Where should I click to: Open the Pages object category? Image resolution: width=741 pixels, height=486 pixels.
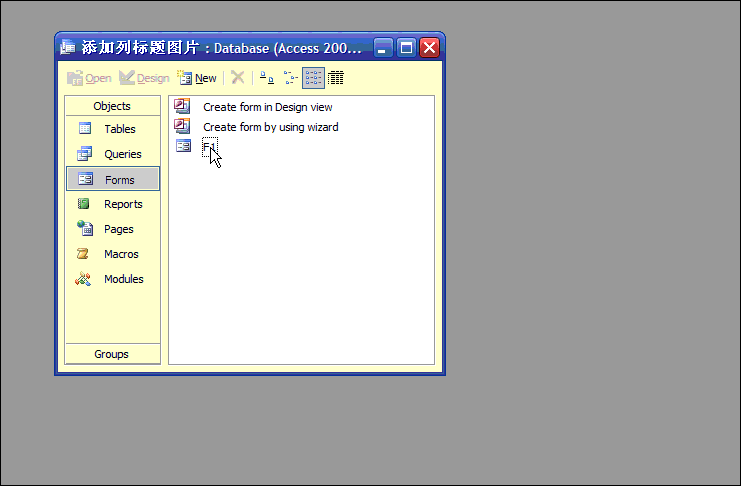pos(112,229)
